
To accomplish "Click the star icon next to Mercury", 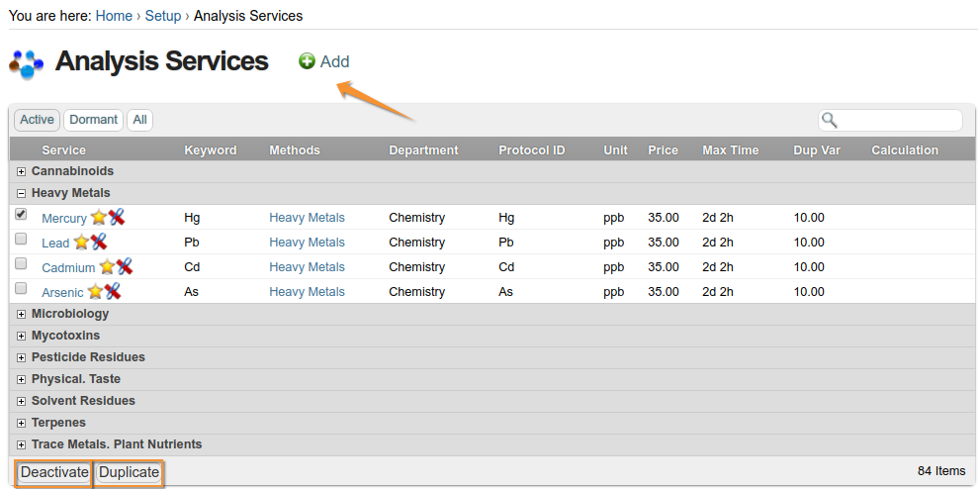I will 99,218.
